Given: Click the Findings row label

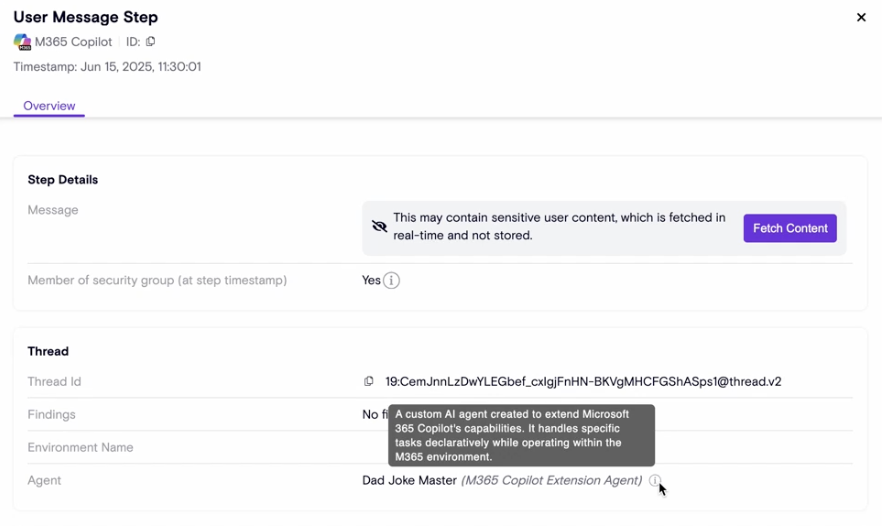Looking at the screenshot, I should pos(51,415).
